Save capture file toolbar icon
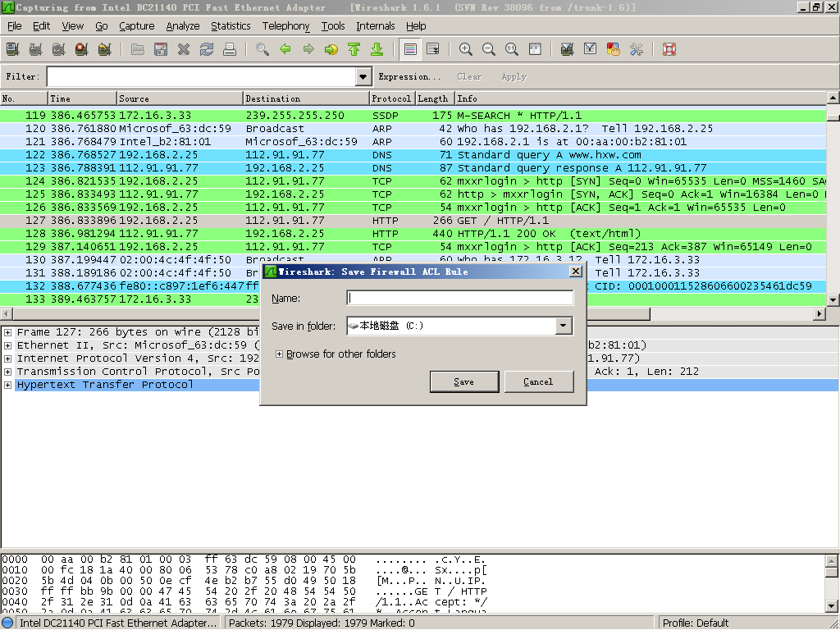This screenshot has width=840, height=630. (161, 49)
